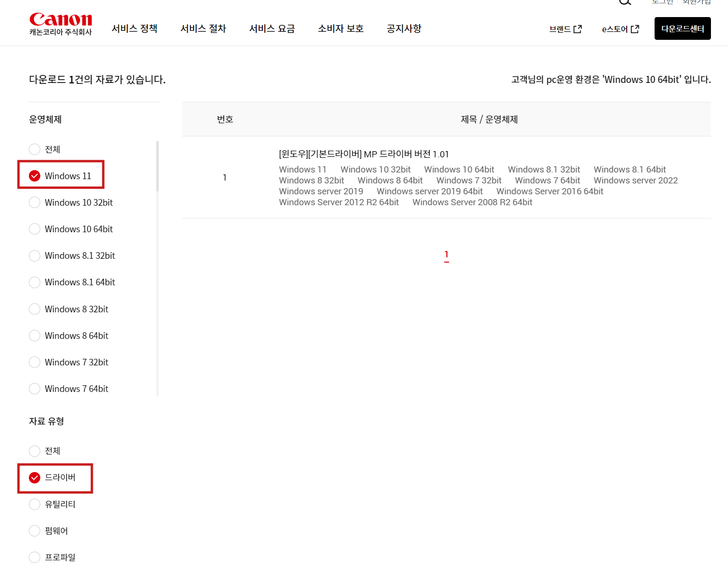Select 전체 under 운영체제
728x582 pixels.
pos(35,149)
